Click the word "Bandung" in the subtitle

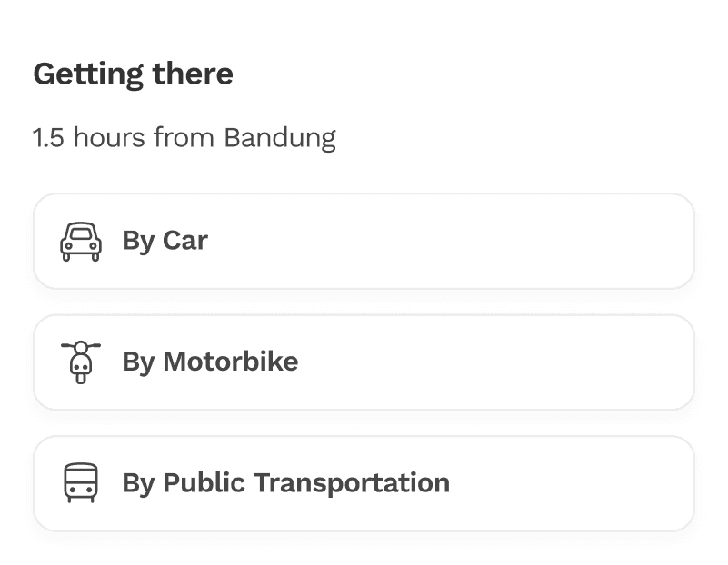point(280,138)
